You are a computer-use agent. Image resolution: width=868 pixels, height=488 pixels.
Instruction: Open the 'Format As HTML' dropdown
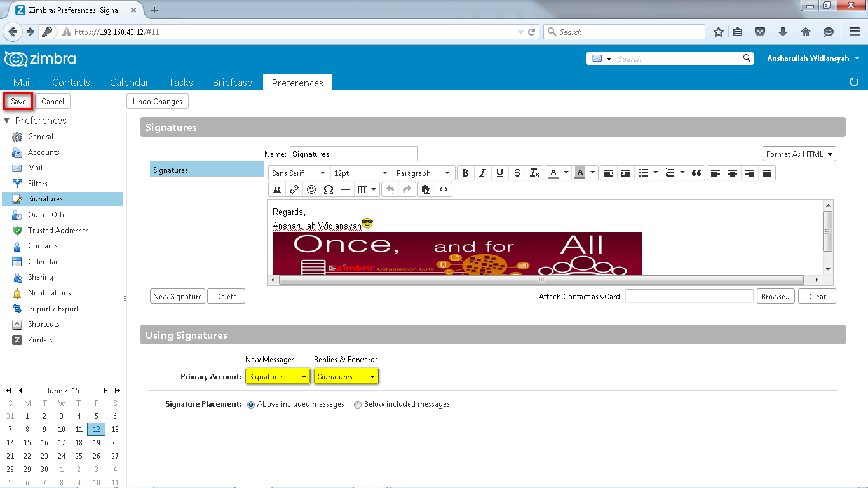click(799, 154)
